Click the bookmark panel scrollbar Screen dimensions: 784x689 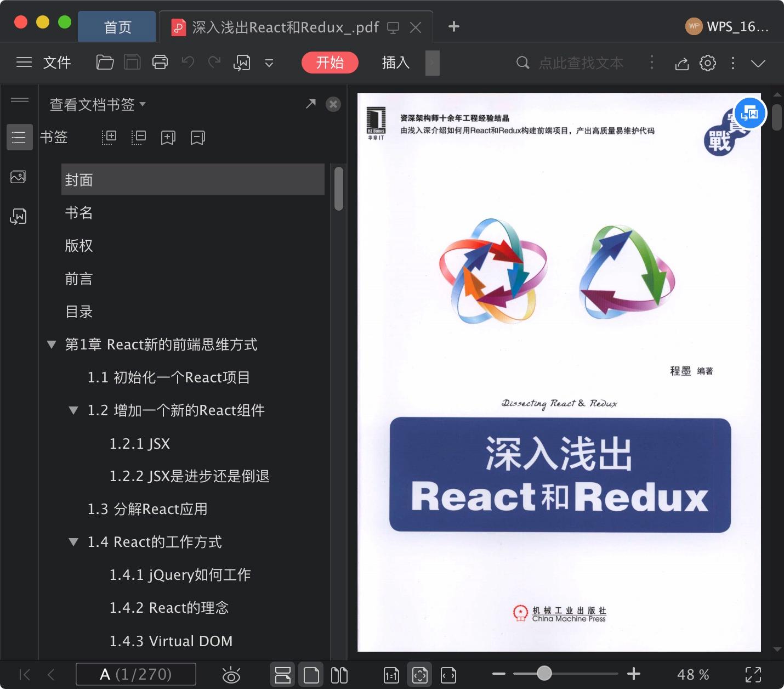pos(339,189)
